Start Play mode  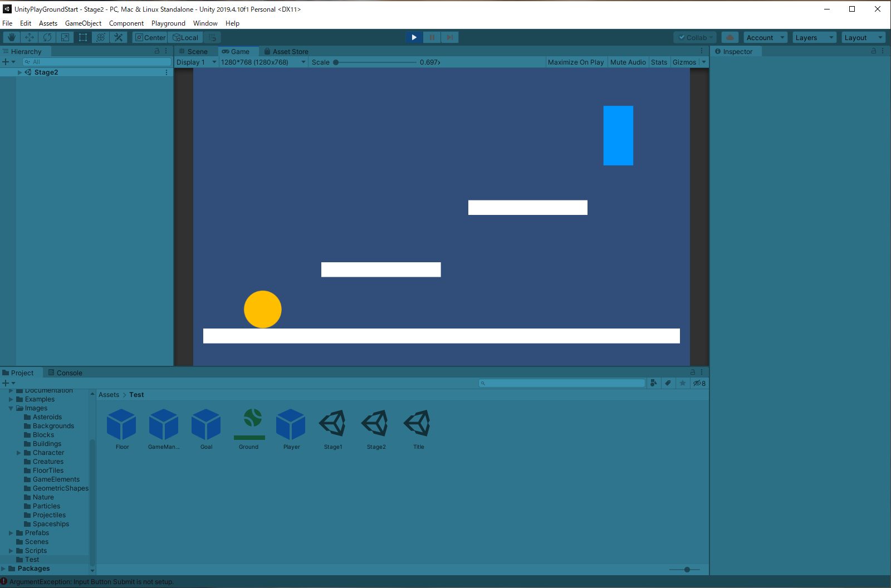point(414,37)
